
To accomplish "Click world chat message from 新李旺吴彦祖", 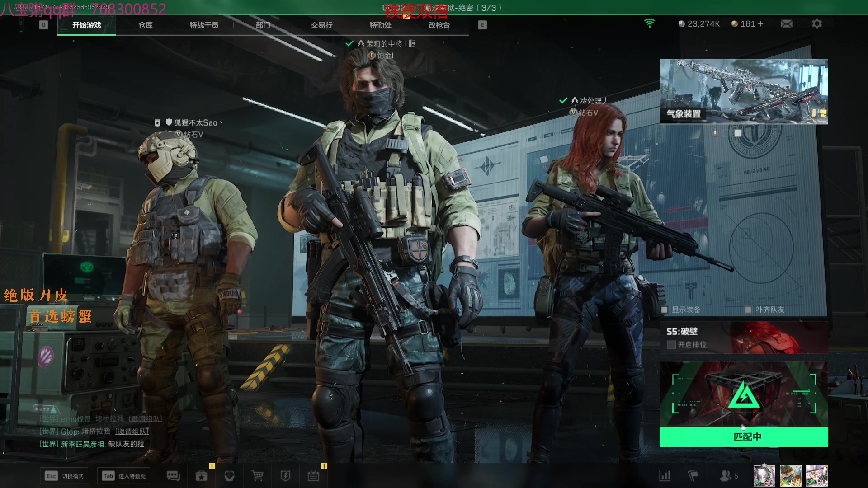I will (92, 444).
